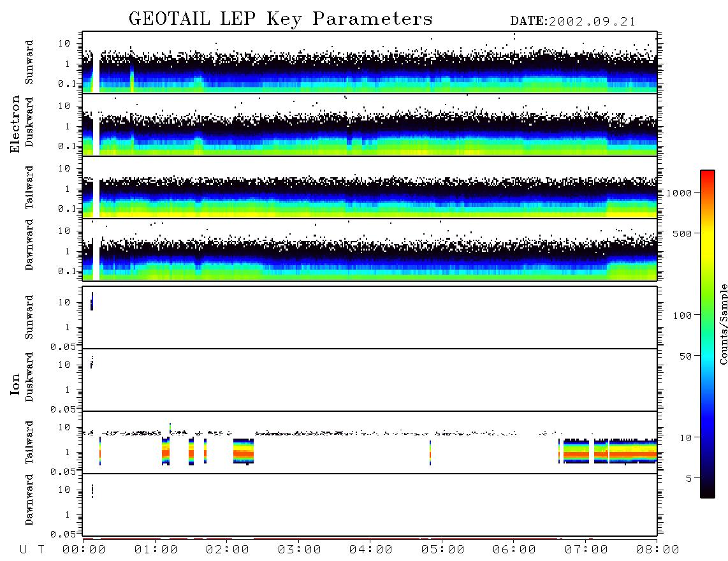
Task: Click the Ion Sunward axis label
Action: pyautogui.click(x=29, y=317)
